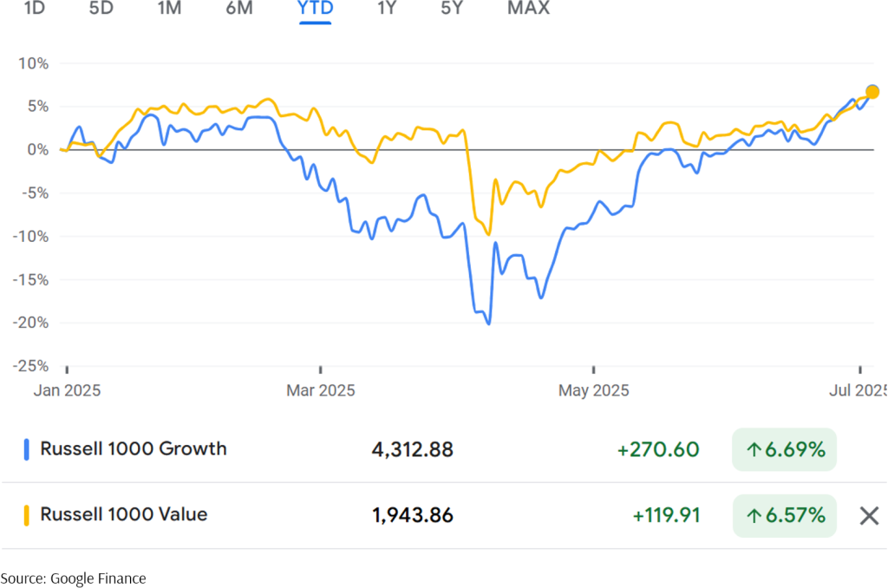Switch to the 1Y view

[x=388, y=9]
